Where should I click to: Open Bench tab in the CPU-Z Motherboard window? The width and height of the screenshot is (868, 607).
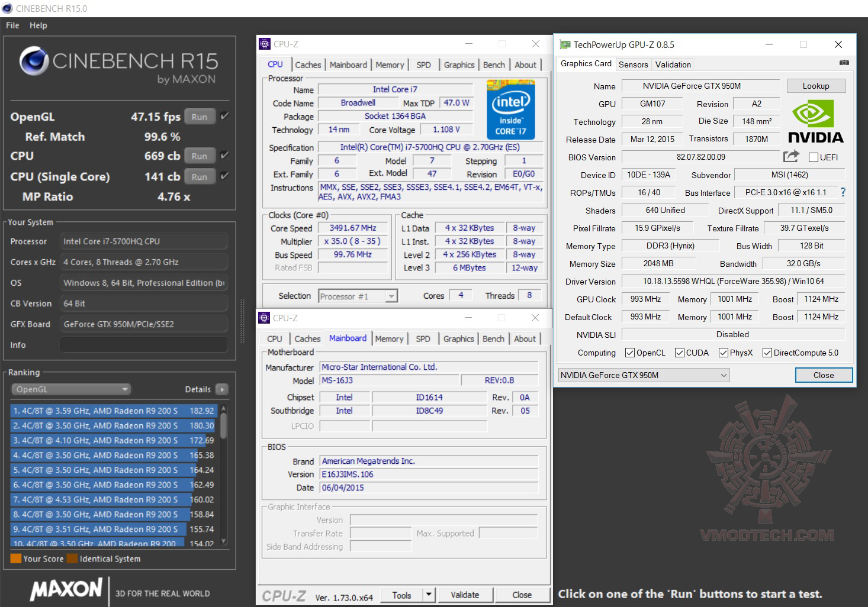[493, 339]
